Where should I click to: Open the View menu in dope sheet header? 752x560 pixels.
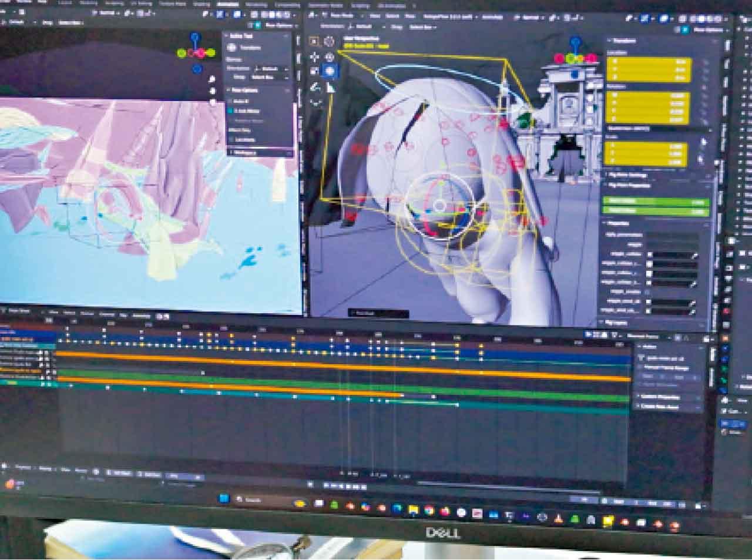53,313
